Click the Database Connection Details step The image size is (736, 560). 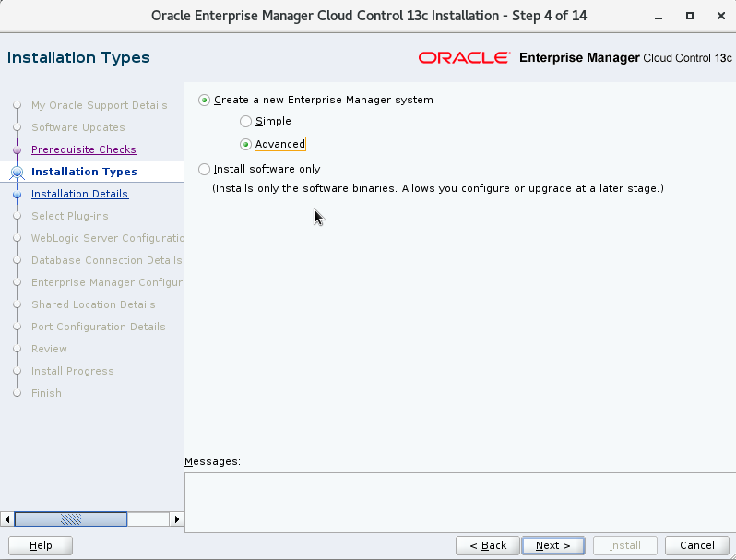click(107, 260)
